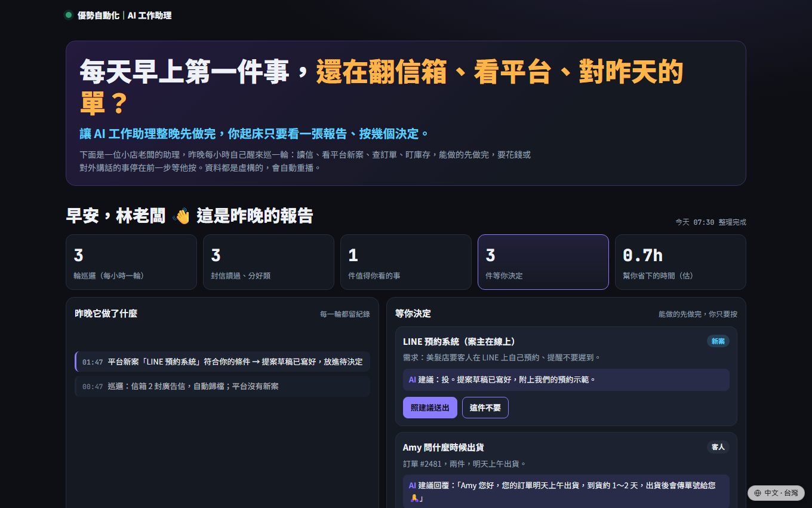
Task: Open the 00:47 巡邏 log entry
Action: coord(222,386)
